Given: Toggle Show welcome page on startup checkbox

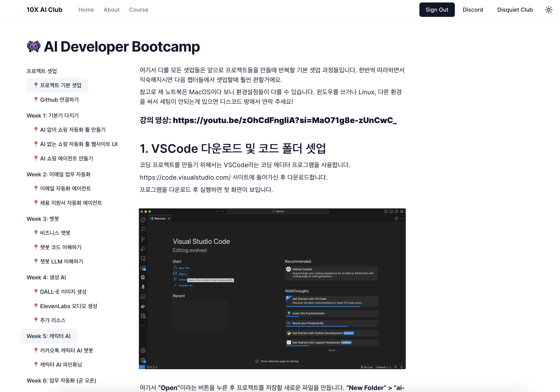Looking at the screenshot, I should [257, 361].
